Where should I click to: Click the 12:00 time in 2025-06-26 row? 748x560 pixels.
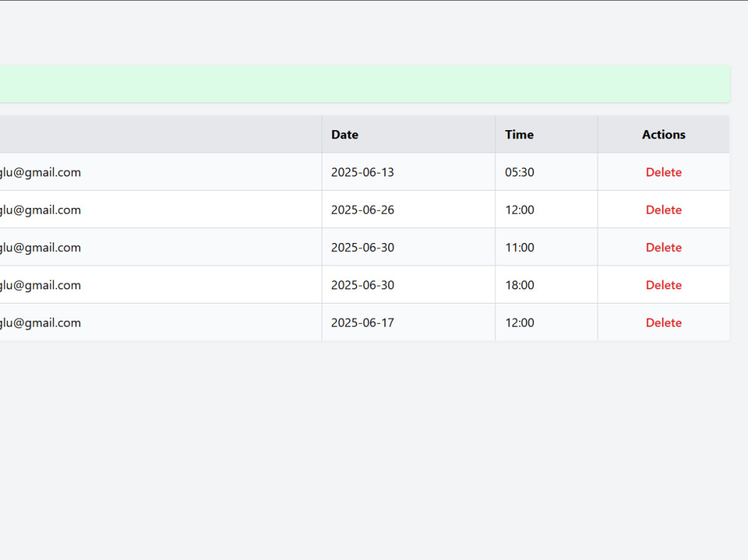coord(520,210)
